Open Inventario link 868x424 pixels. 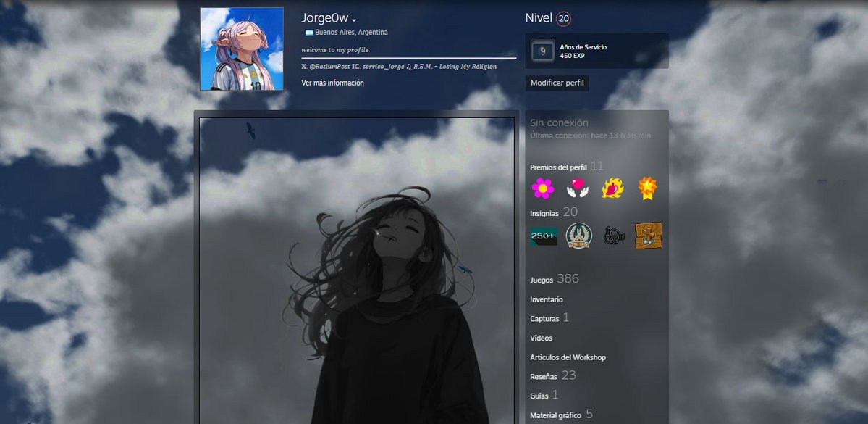coord(547,299)
